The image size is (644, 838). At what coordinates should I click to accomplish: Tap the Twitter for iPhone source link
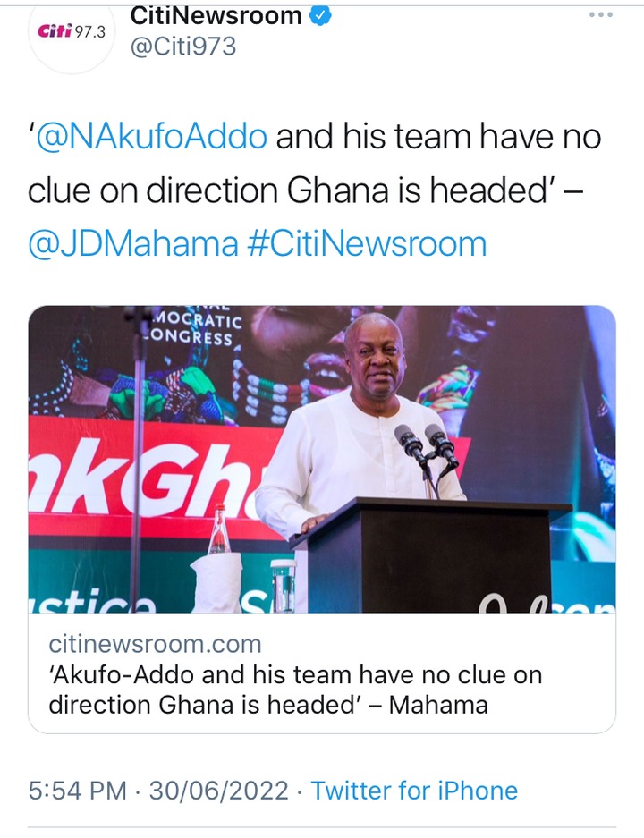pos(414,791)
